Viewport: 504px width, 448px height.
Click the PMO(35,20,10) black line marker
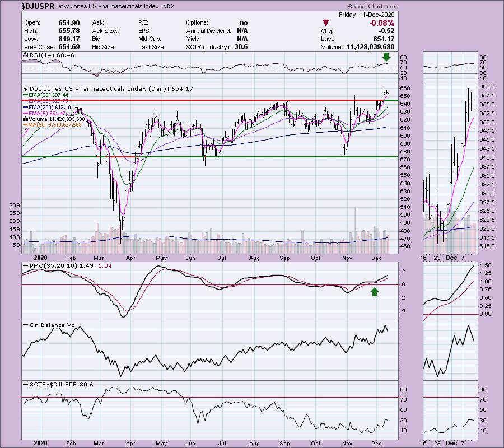(x=25, y=266)
